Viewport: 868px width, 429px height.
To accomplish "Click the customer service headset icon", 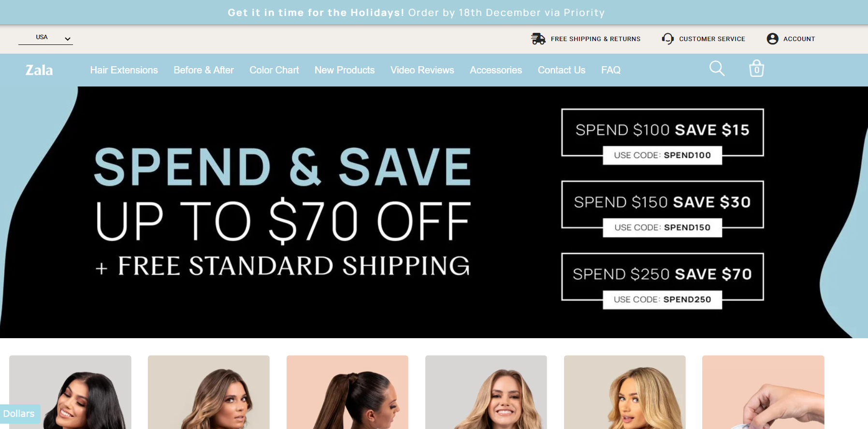I will (668, 39).
